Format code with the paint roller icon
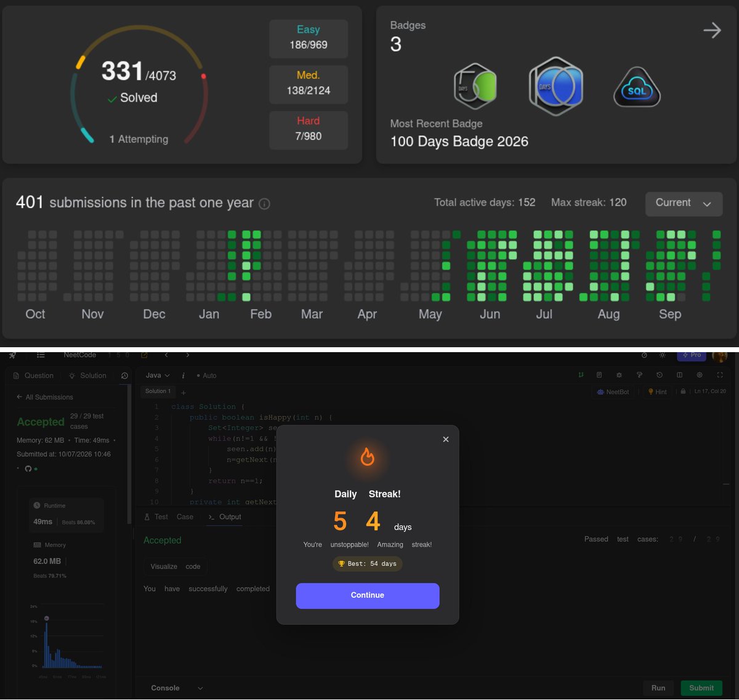739x700 pixels. tap(639, 375)
